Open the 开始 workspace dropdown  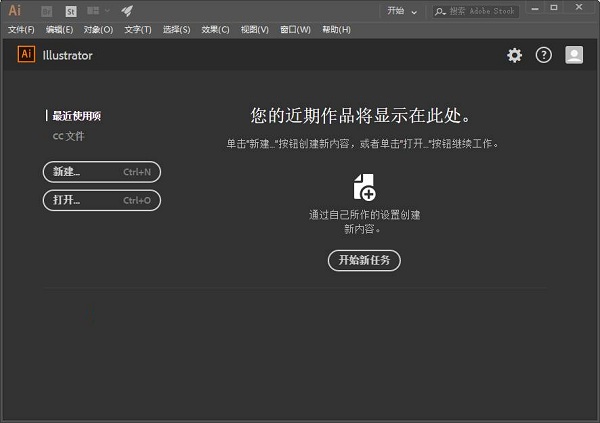click(402, 11)
